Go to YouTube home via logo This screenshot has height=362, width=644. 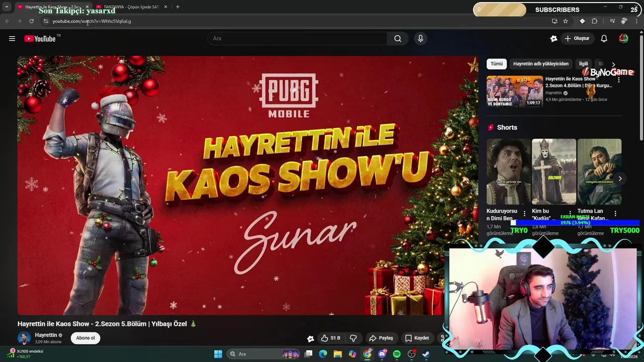[40, 39]
